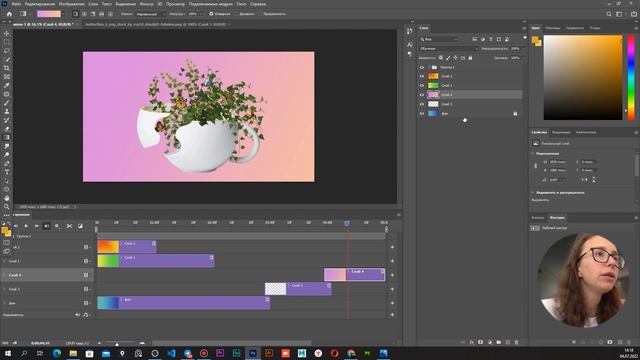Open timeline playback settings gear

pyautogui.click(x=57, y=226)
